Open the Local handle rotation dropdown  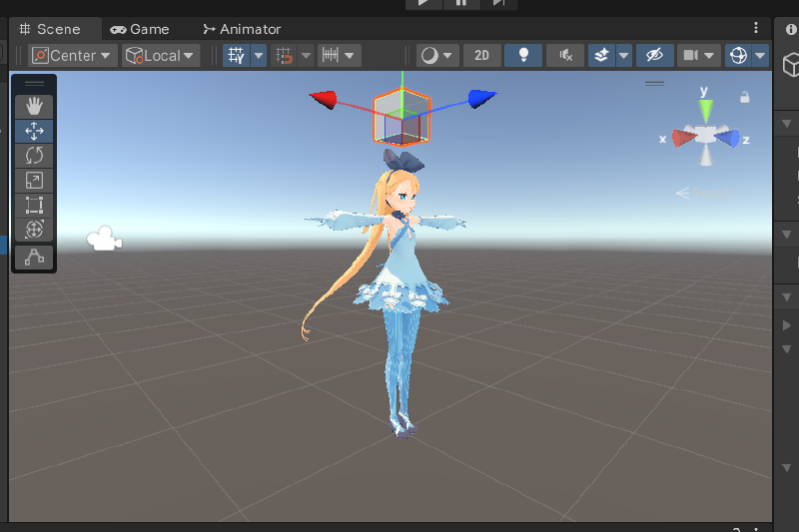click(x=160, y=56)
